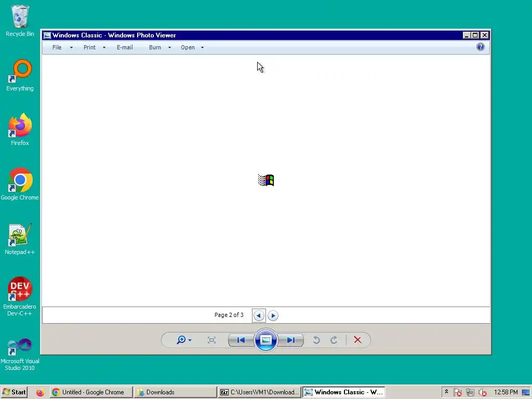Screen dimensions: 532x399
Task: Switch to Downloads taskbar button
Action: (175, 392)
